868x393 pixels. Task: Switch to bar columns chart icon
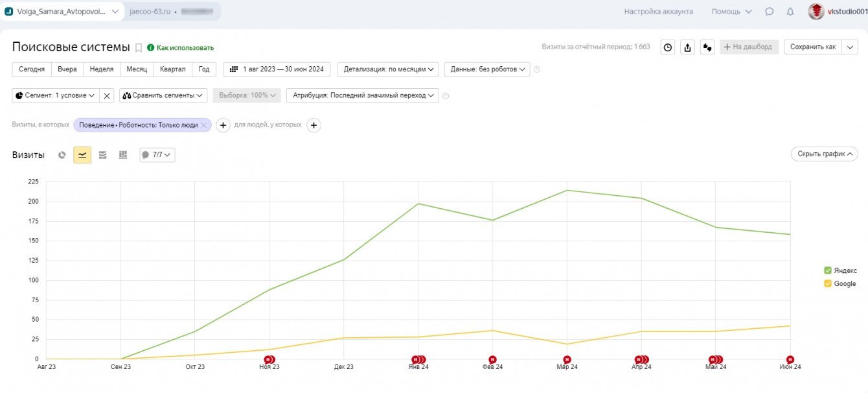pyautogui.click(x=123, y=155)
